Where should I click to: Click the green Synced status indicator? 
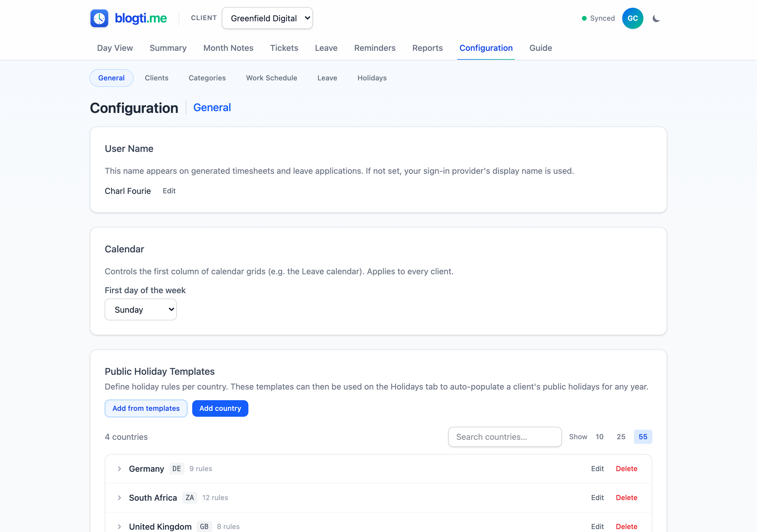[x=599, y=18]
